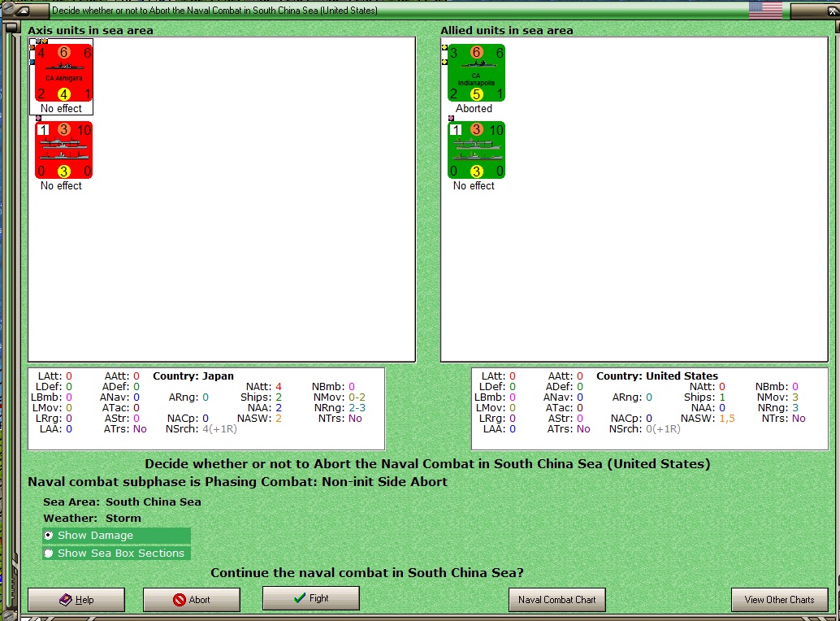840x621 pixels.
Task: Click 'Sea Area: South China Sea' text
Action: pos(122,502)
